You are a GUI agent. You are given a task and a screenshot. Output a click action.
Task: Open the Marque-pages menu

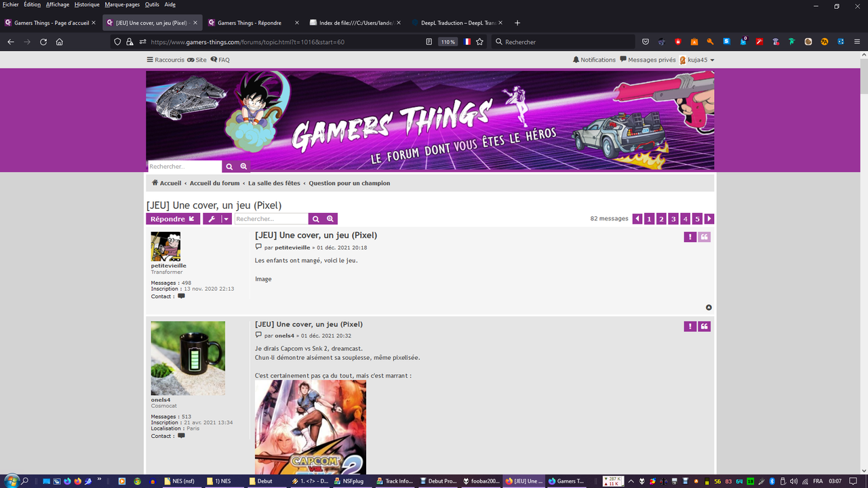(x=122, y=4)
